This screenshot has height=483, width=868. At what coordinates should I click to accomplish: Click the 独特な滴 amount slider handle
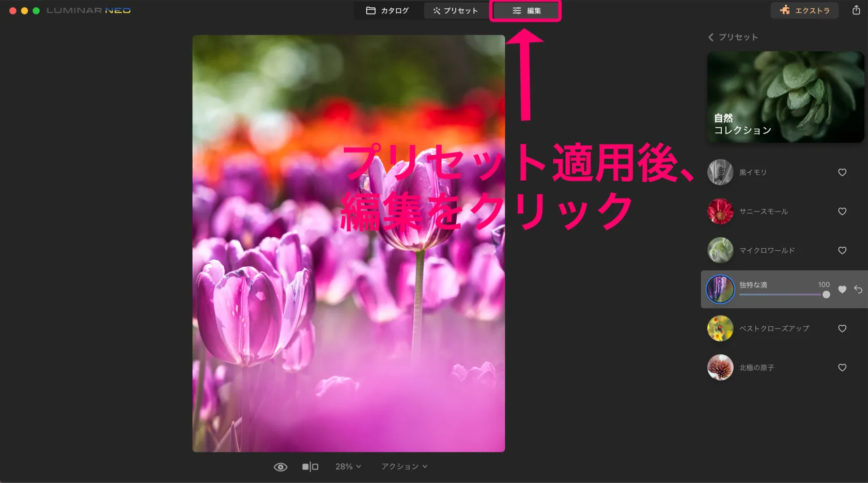pos(826,295)
